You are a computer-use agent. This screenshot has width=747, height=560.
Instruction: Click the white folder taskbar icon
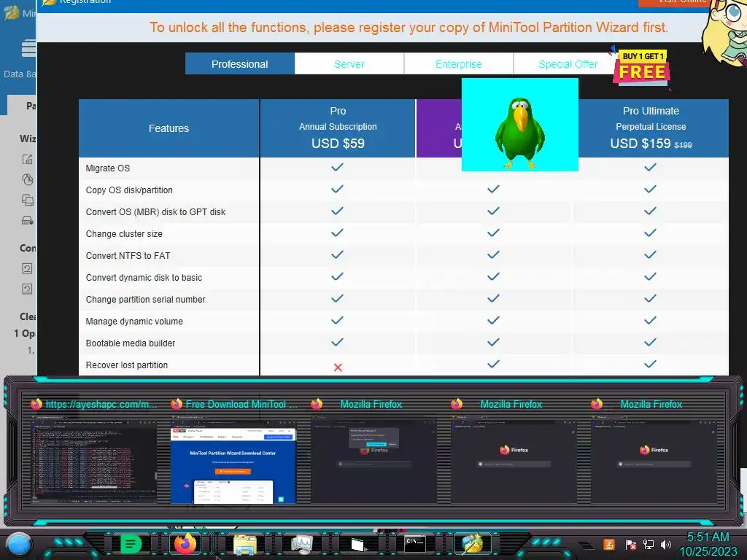pos(357,544)
